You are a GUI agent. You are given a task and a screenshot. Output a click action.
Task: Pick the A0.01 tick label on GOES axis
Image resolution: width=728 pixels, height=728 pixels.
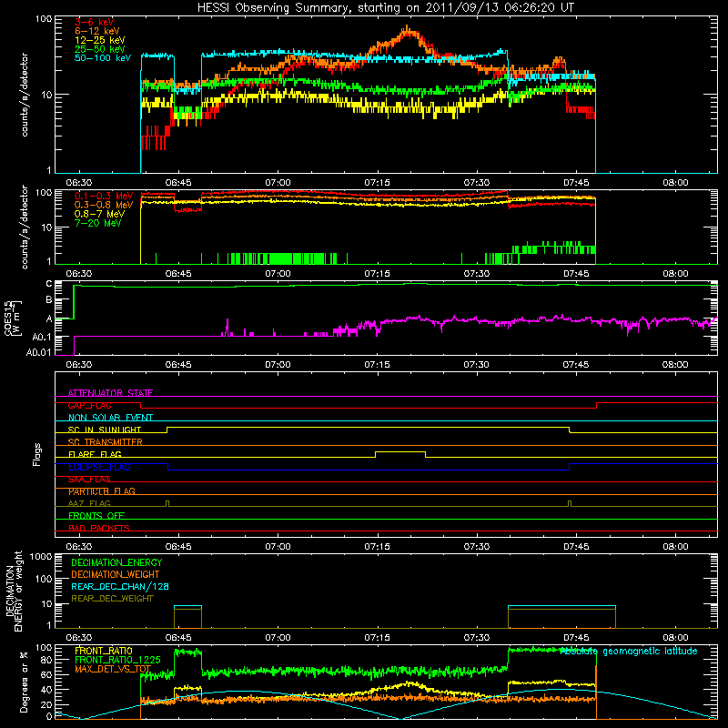39,352
